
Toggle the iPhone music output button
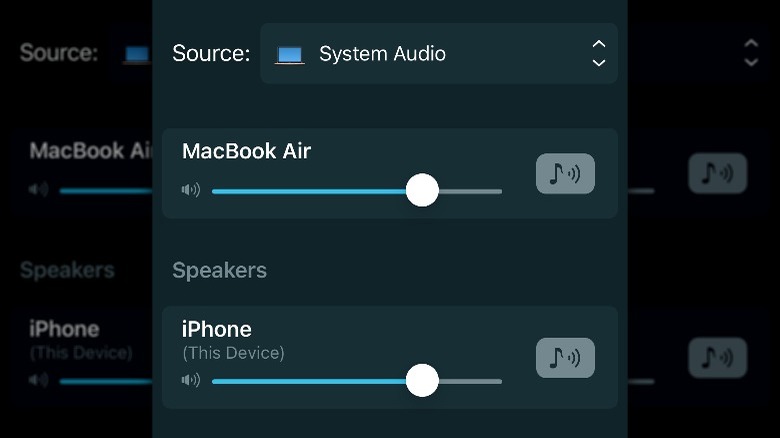click(565, 358)
